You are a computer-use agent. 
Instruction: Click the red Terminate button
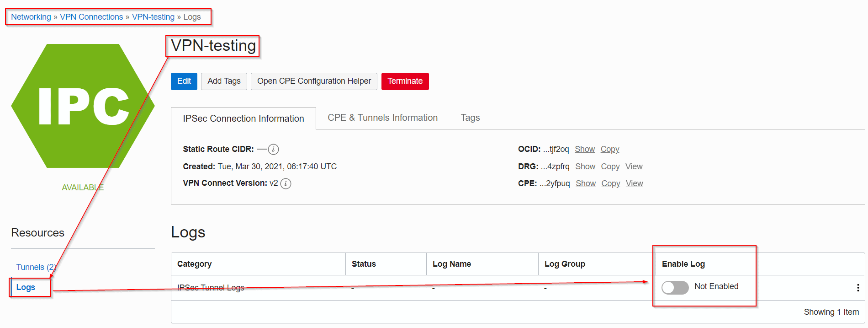tap(405, 81)
